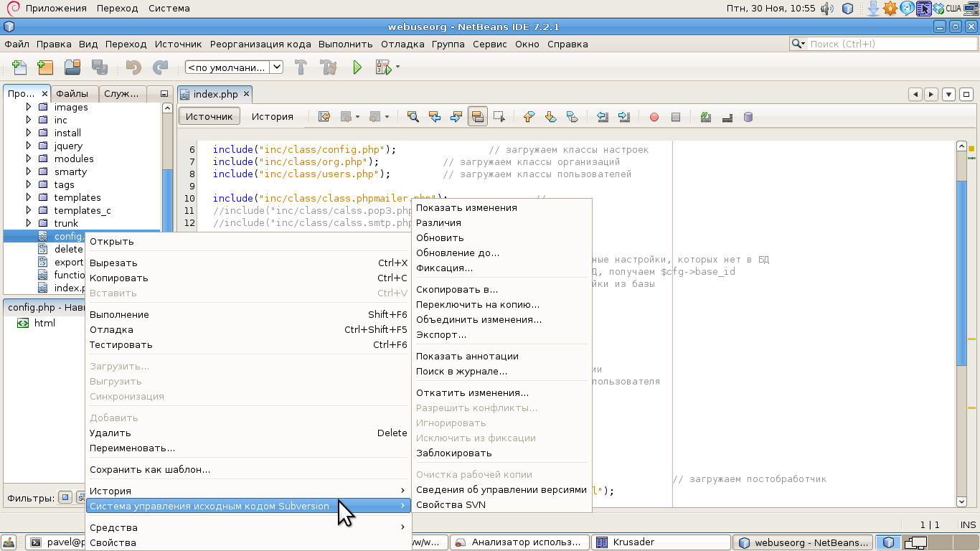This screenshot has width=980, height=551.
Task: Choose Обновить in Subversion submenu
Action: [502, 237]
